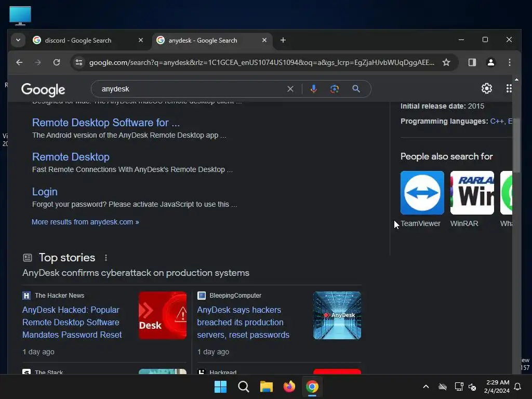Open The Hacker News AnyDesk Hacked article
Viewport: 532px width, 399px height.
tap(72, 322)
